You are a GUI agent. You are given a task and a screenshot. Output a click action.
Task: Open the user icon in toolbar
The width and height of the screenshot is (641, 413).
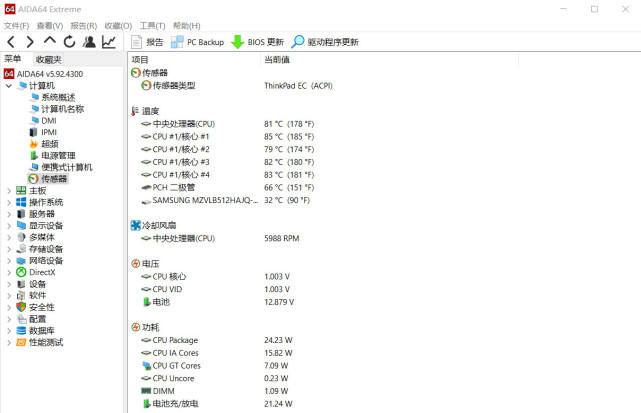pyautogui.click(x=89, y=41)
